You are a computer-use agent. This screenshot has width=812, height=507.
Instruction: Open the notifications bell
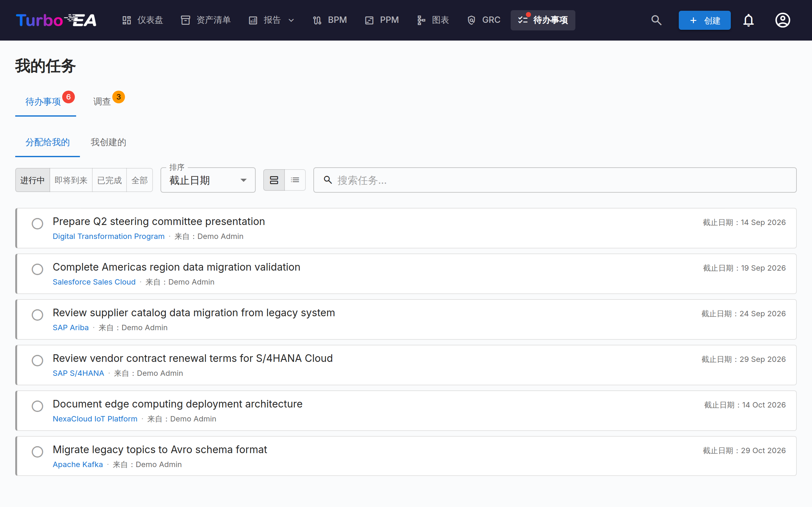coord(748,20)
